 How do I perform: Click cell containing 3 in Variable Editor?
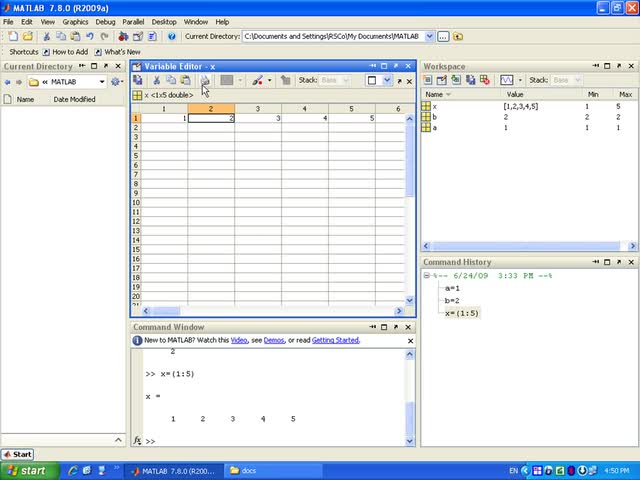click(x=258, y=118)
